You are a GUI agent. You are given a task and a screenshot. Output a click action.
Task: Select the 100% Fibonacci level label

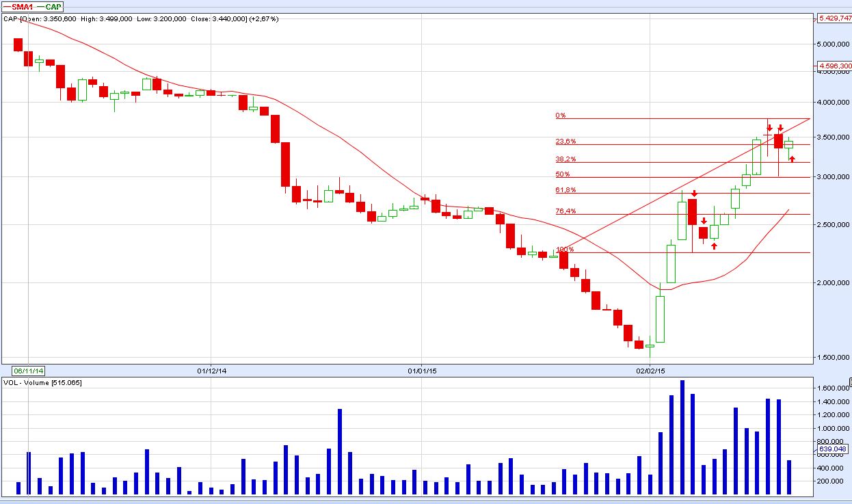[565, 250]
